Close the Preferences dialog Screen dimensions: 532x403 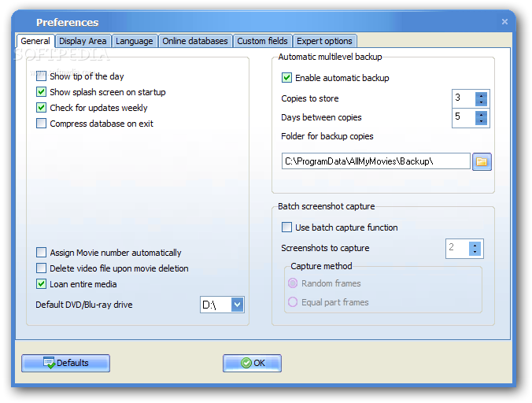[504, 22]
